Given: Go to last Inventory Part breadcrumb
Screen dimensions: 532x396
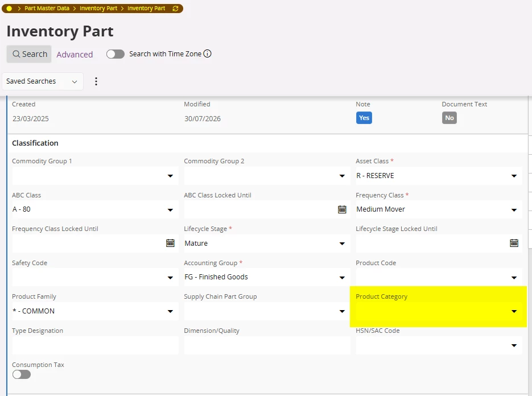Looking at the screenshot, I should point(146,9).
